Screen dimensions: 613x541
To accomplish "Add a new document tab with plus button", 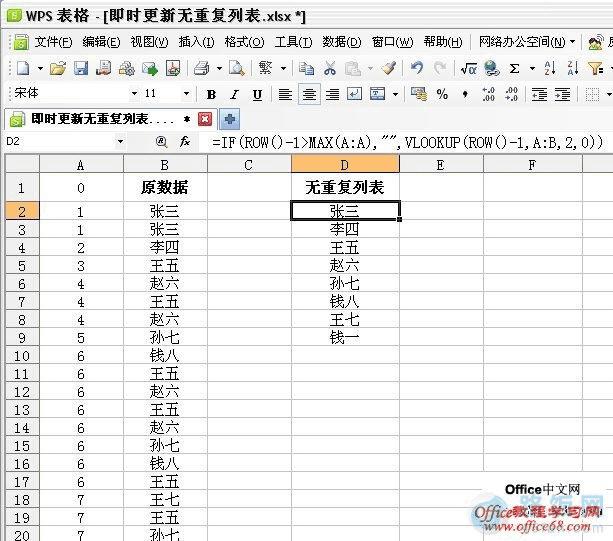I will [230, 119].
